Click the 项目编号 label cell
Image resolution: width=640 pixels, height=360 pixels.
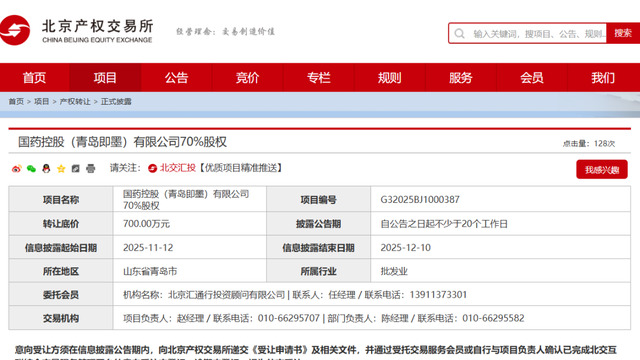[x=318, y=200]
